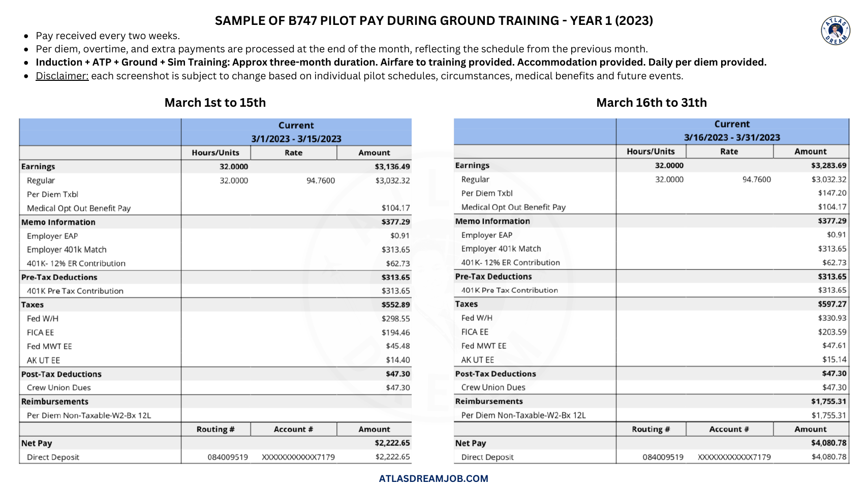
Task: Click AK UT EE amount $15.14
Action: [x=834, y=359]
